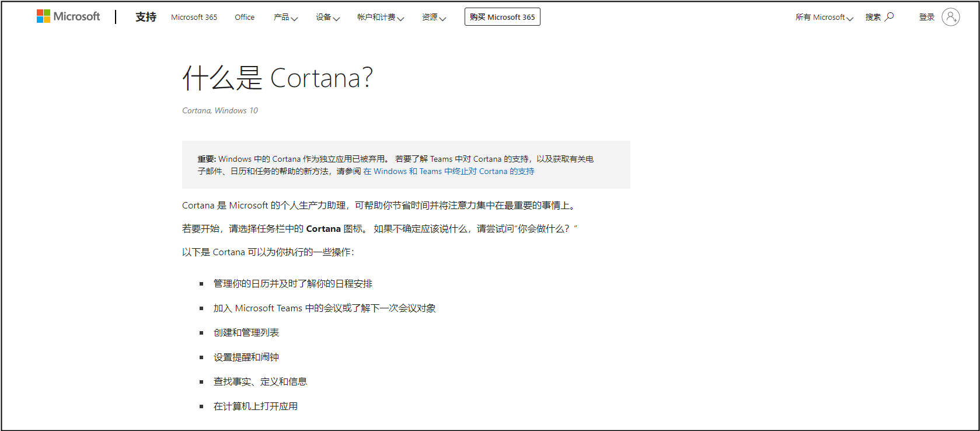
Task: Click the 登录 sign-in link
Action: tap(927, 17)
